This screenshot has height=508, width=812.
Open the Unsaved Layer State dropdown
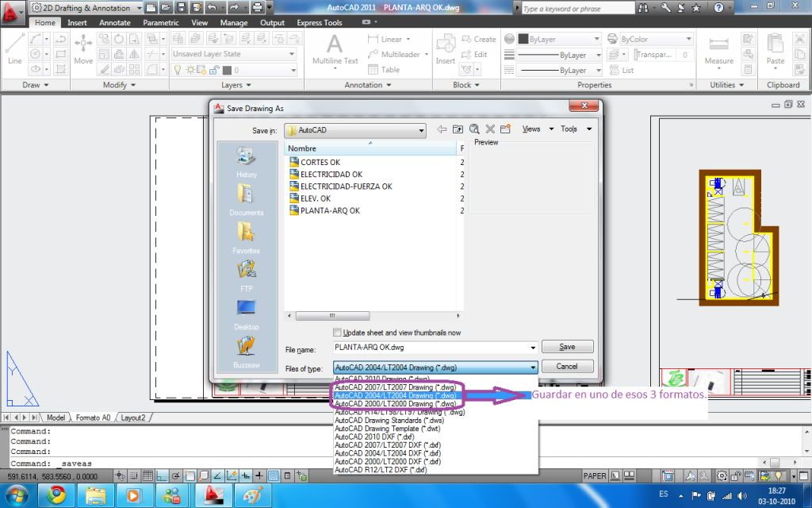coord(234,54)
